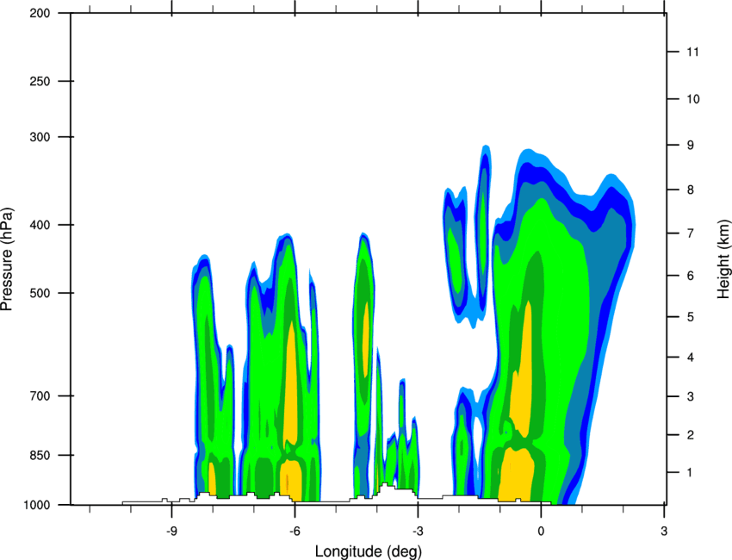Click the 'Height (km)' axis title
Viewport: 732px width, 560px height.
pyautogui.click(x=723, y=259)
